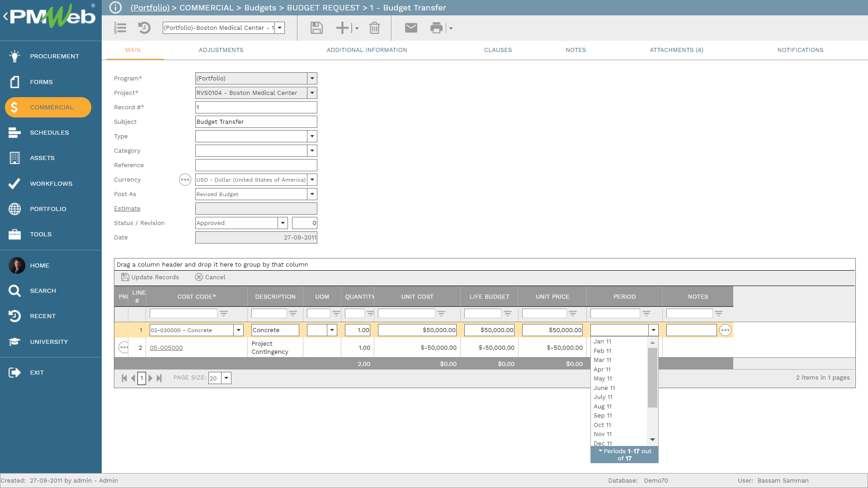Open the Category dropdown
This screenshot has width=868, height=488.
pyautogui.click(x=312, y=150)
